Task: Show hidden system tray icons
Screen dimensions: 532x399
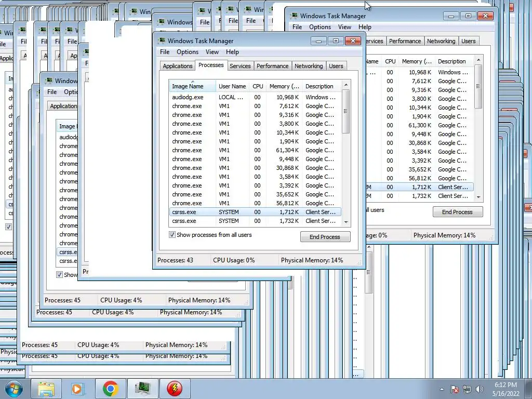Action: pos(442,389)
